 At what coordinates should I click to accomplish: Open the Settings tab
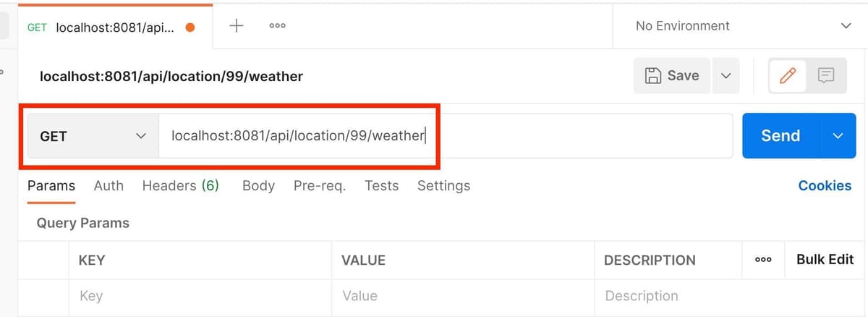tap(443, 186)
